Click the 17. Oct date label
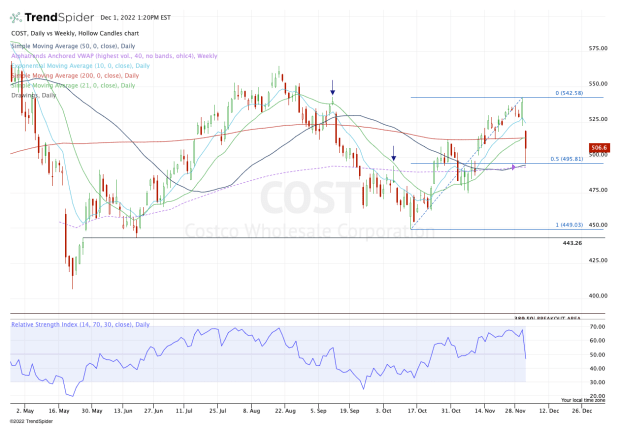 point(417,411)
